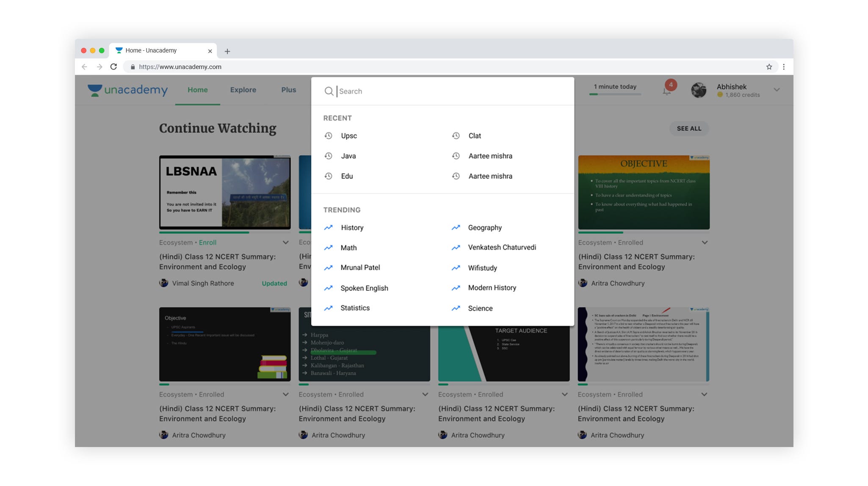Click the Enroll link on the LBSNAA course
The image size is (868, 486).
207,242
